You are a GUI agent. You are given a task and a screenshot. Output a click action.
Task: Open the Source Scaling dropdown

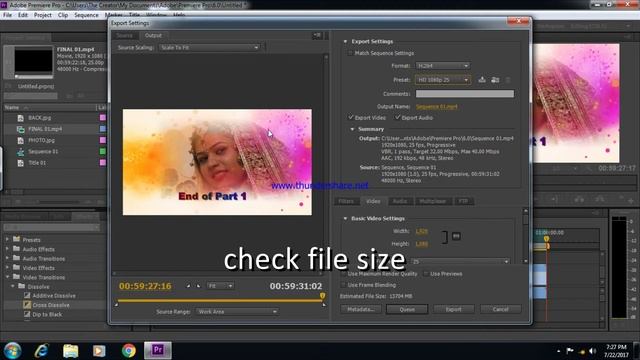tap(209, 48)
